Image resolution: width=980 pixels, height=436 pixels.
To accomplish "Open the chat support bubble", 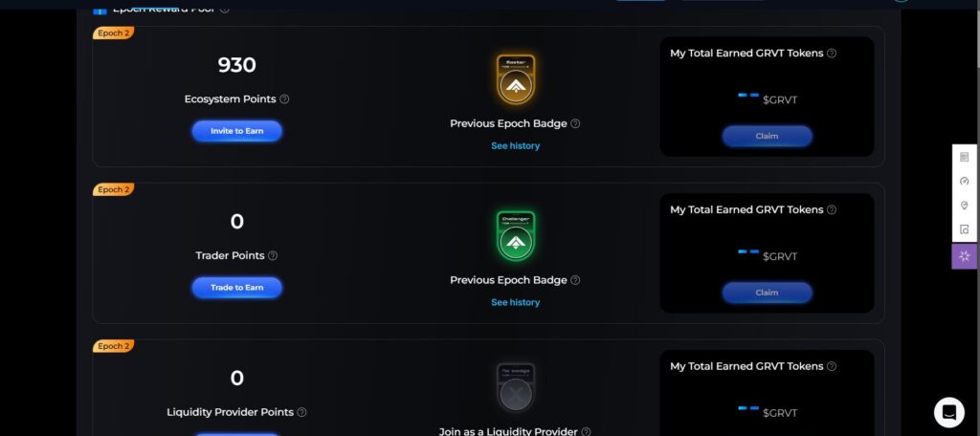I will 948,412.
